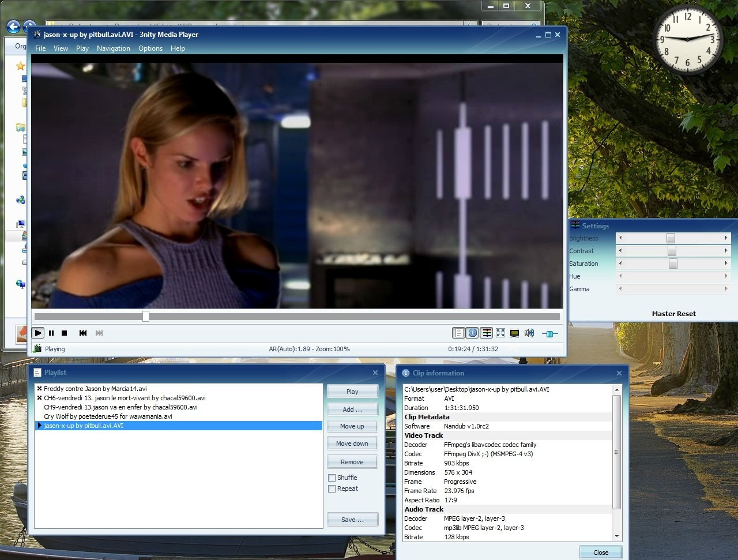738x560 pixels.
Task: Click the Play button in Playlist window
Action: [352, 391]
